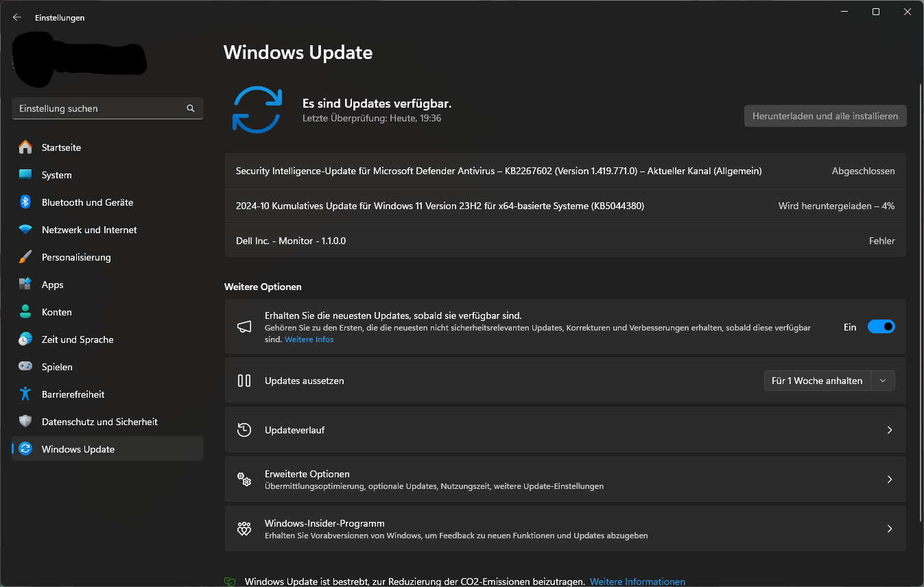Click the System monitor icon
Screen dimensions: 924x587
(25, 175)
